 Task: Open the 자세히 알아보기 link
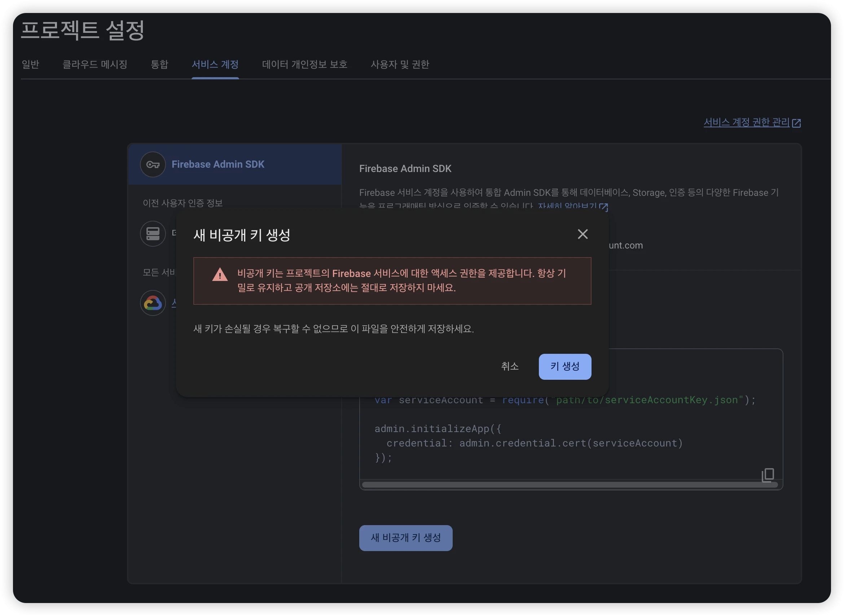567,207
